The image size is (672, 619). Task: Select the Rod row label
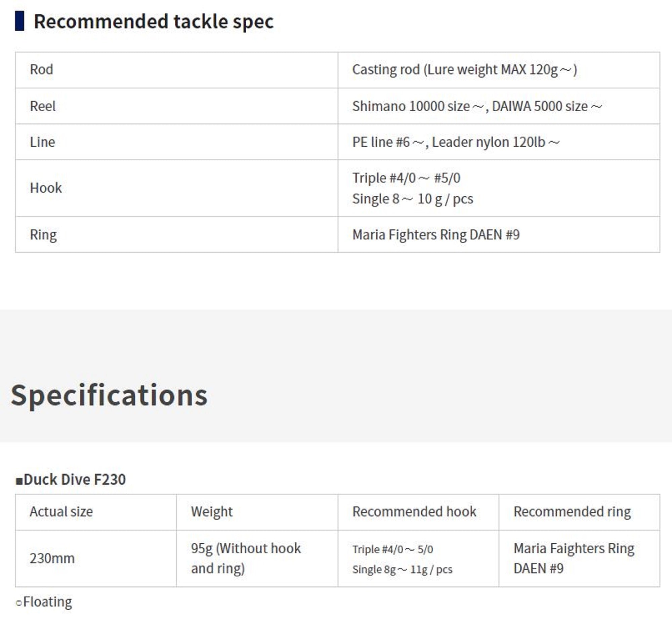[x=41, y=70]
